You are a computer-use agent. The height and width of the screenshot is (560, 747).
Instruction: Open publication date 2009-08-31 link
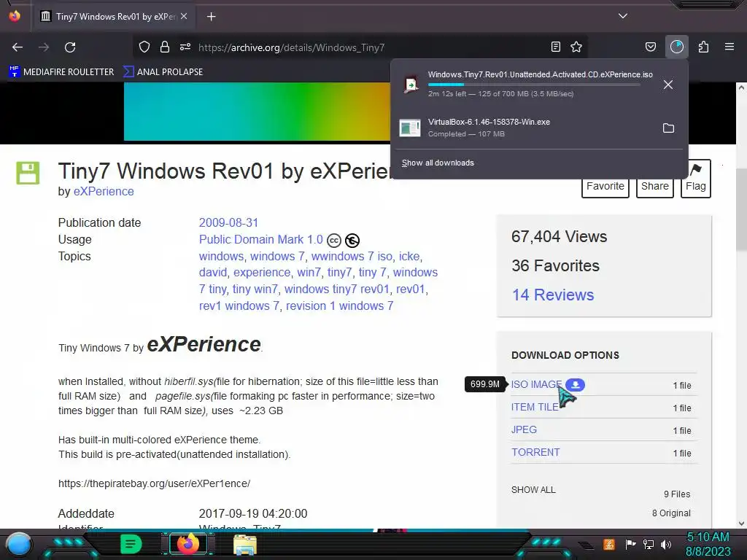coord(228,223)
